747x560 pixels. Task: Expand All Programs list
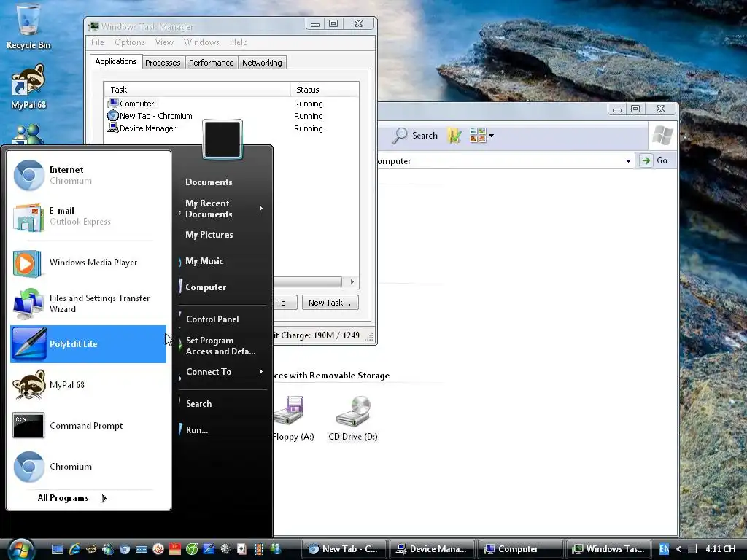(x=72, y=498)
